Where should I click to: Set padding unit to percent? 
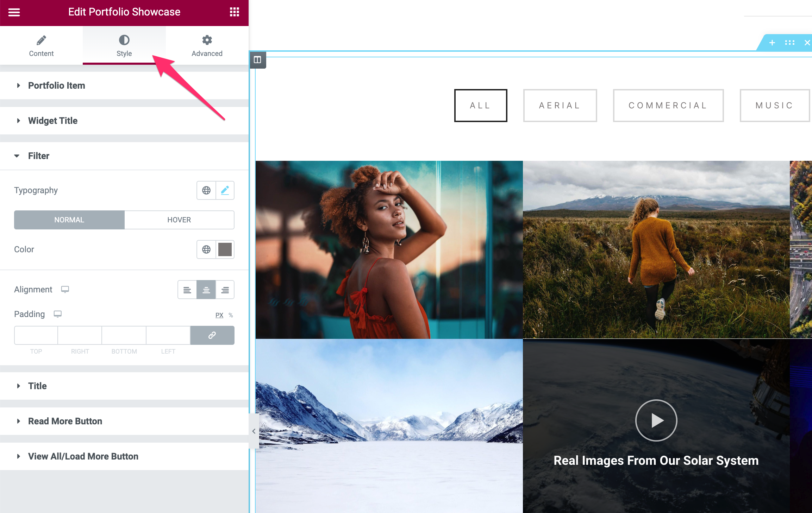231,315
